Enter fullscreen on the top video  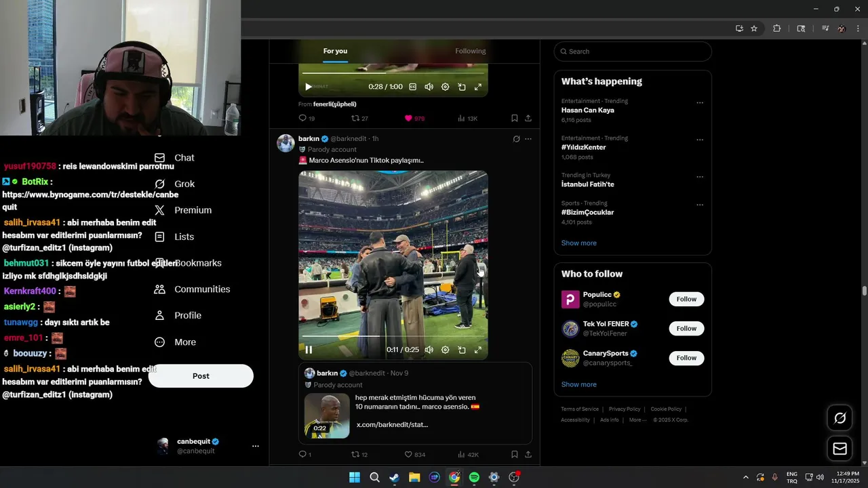(478, 87)
